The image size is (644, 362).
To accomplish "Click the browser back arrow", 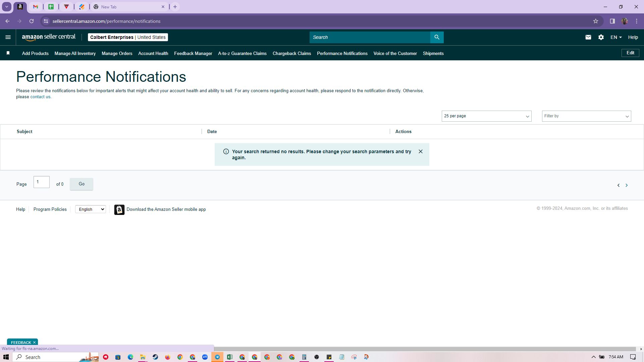I will tap(7, 21).
